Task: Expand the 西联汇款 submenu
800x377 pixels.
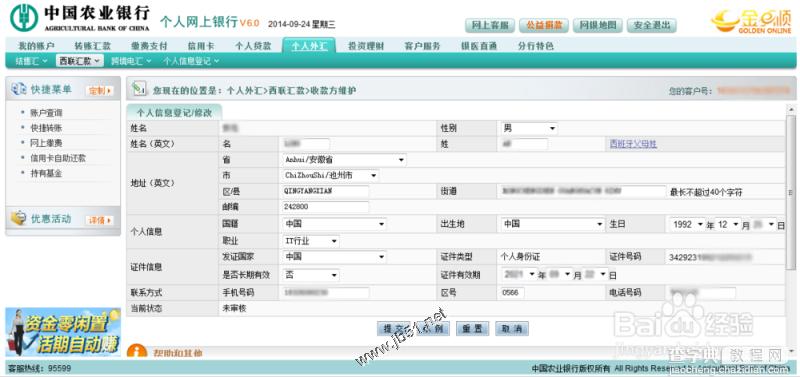Action: tap(79, 61)
